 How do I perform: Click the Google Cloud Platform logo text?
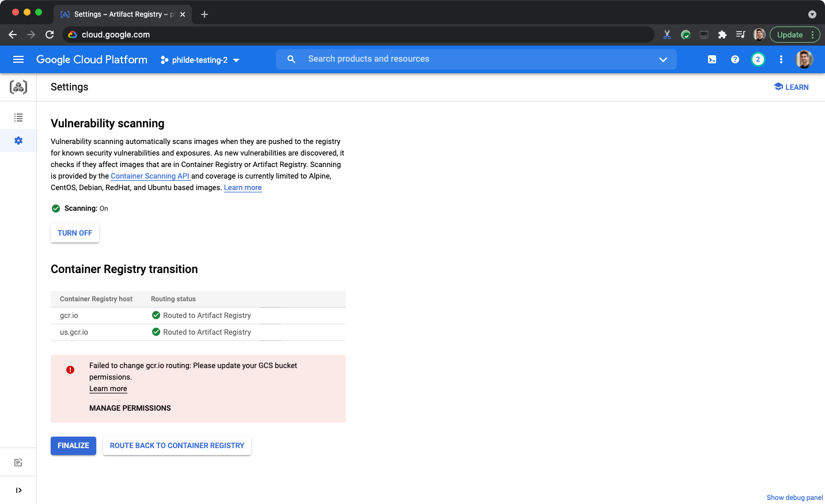(92, 59)
